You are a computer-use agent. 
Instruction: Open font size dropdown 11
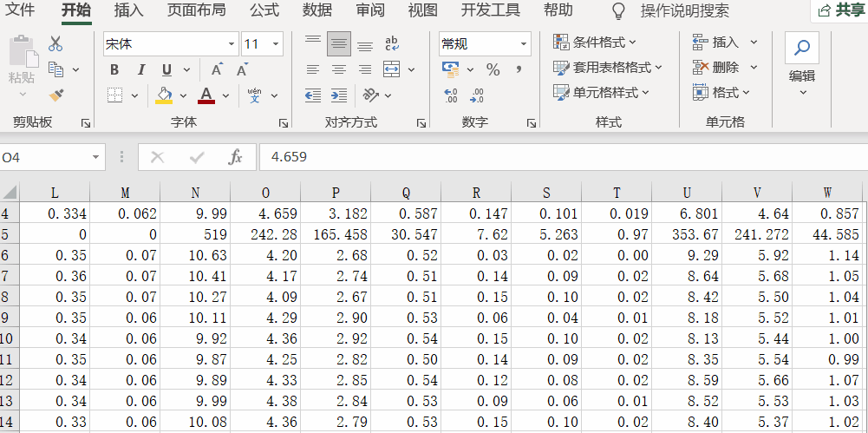(x=275, y=44)
